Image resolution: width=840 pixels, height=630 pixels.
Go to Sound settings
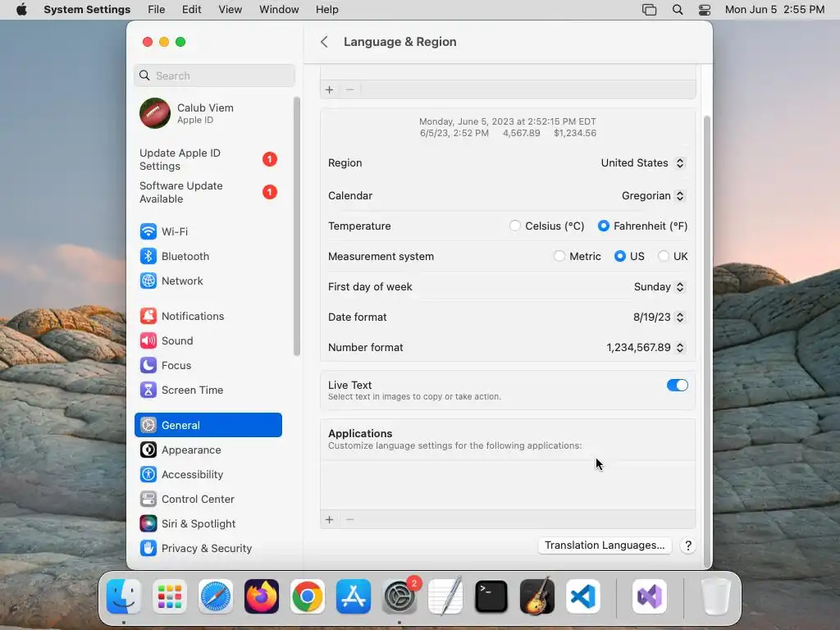coord(208,340)
